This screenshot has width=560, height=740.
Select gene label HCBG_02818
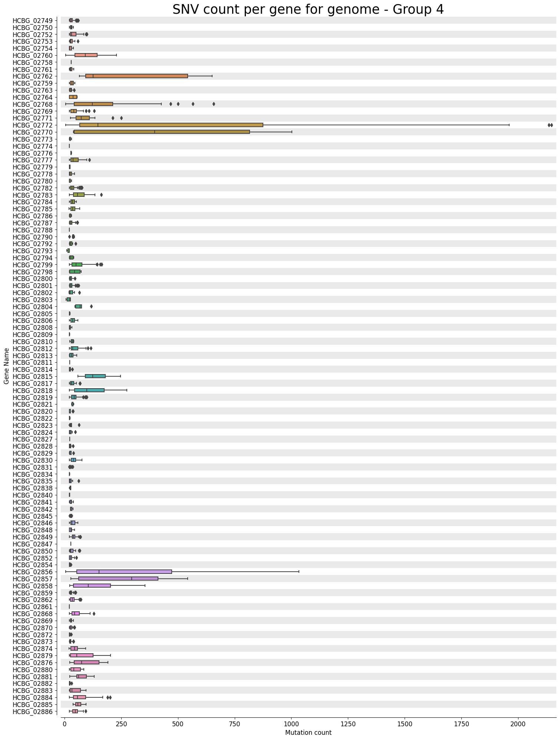tap(30, 390)
